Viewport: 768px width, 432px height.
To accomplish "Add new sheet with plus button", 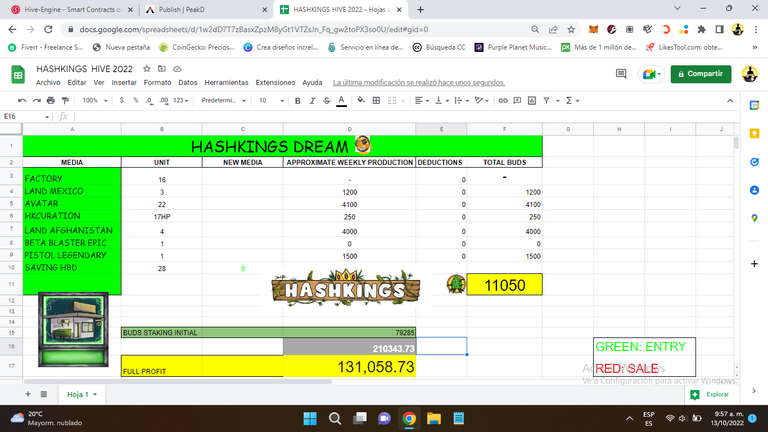I will click(x=28, y=394).
